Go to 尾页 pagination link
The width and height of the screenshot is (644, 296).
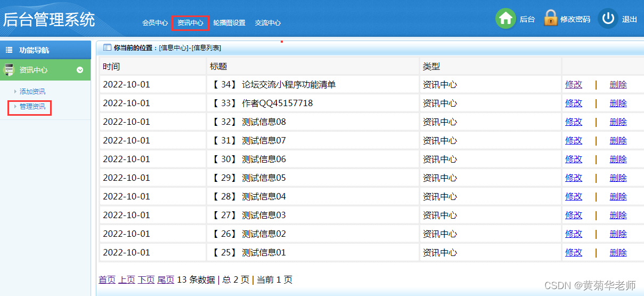click(x=166, y=279)
